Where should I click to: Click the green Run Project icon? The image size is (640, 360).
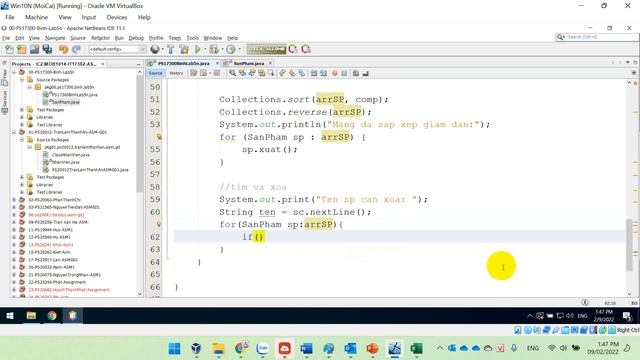(198, 49)
